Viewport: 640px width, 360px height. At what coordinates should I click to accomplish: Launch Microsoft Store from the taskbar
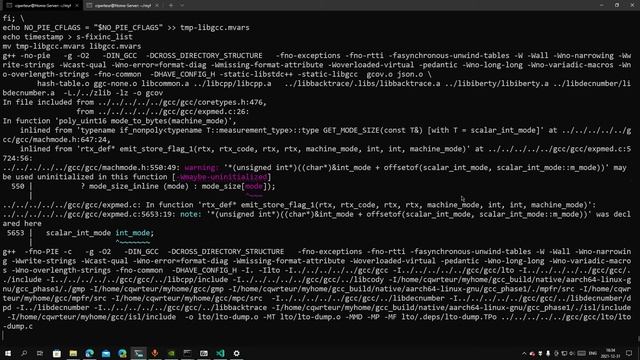(57, 353)
